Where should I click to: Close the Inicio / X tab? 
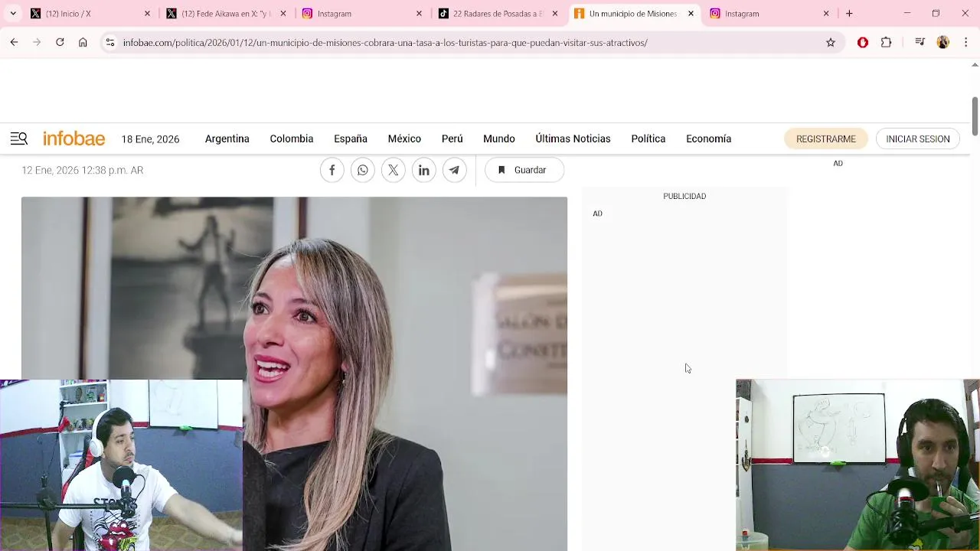(147, 13)
